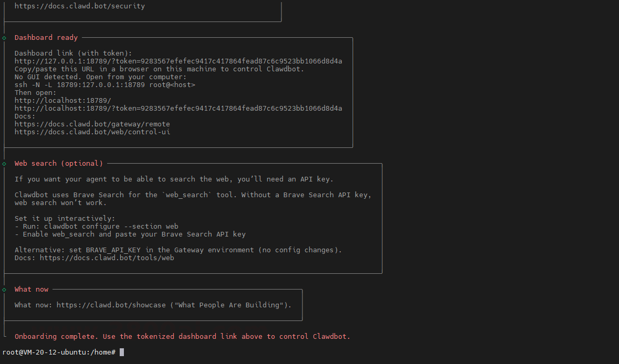
Task: Click the 'Web search (optional)' section heading
Action: pyautogui.click(x=58, y=164)
